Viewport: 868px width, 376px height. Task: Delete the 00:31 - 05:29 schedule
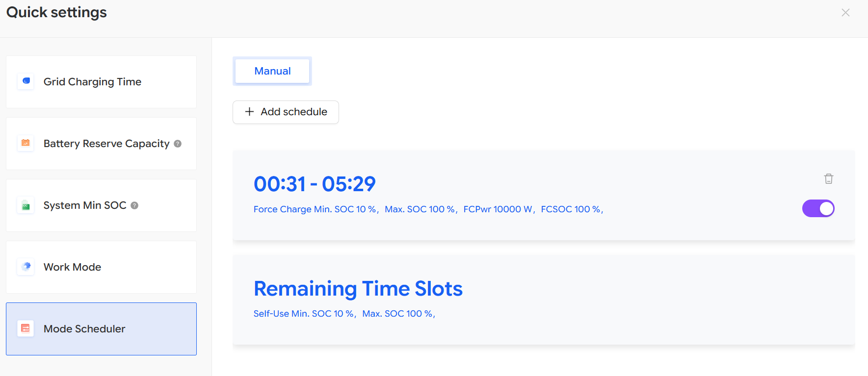coord(828,179)
